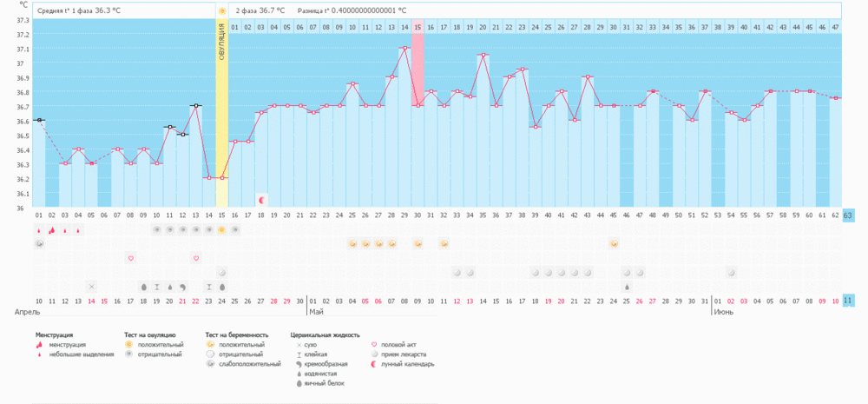Click the positive pregnancy test icon on day 45
This screenshot has width=868, height=404.
614,243
